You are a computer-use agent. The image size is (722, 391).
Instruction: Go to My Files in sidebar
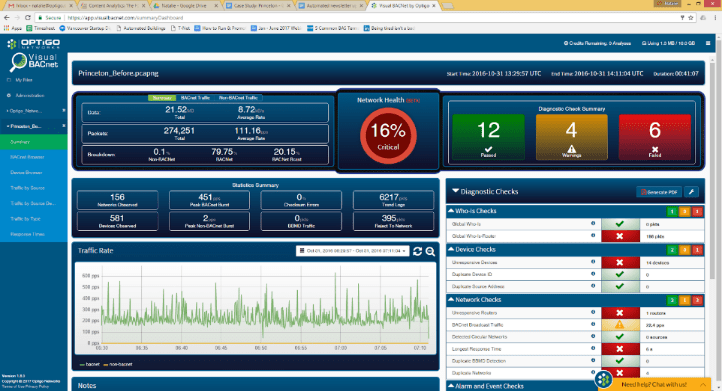click(x=24, y=80)
